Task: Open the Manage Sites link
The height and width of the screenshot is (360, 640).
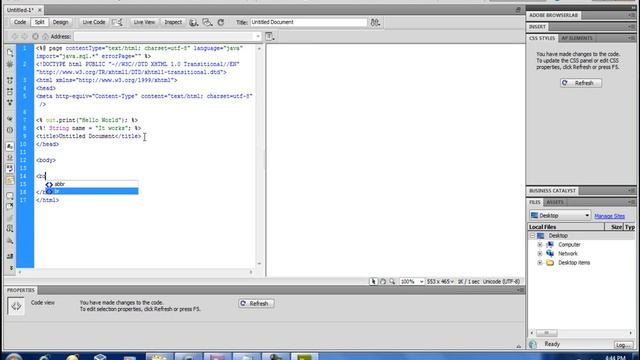Action: (x=609, y=216)
